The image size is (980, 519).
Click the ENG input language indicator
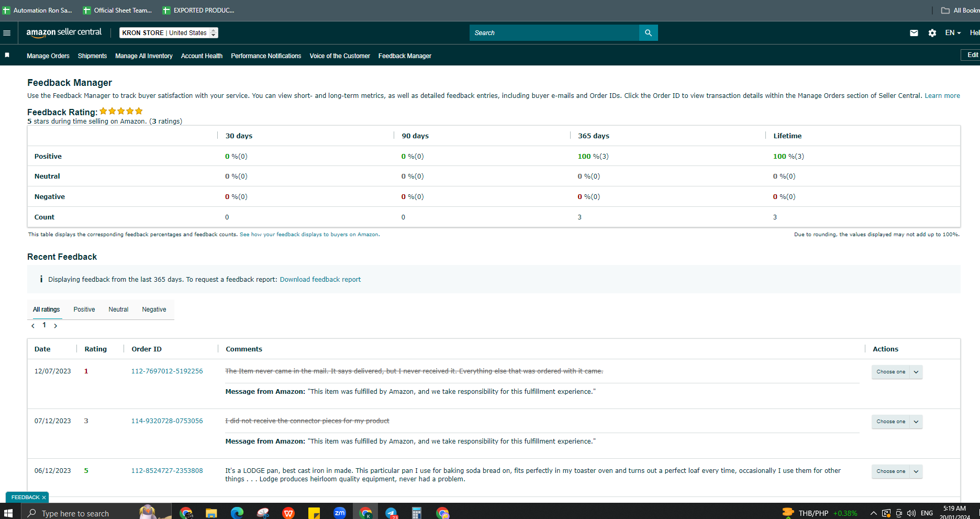coord(927,513)
